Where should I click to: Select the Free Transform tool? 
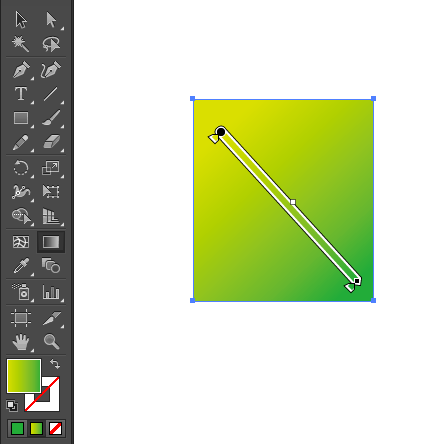point(51,192)
